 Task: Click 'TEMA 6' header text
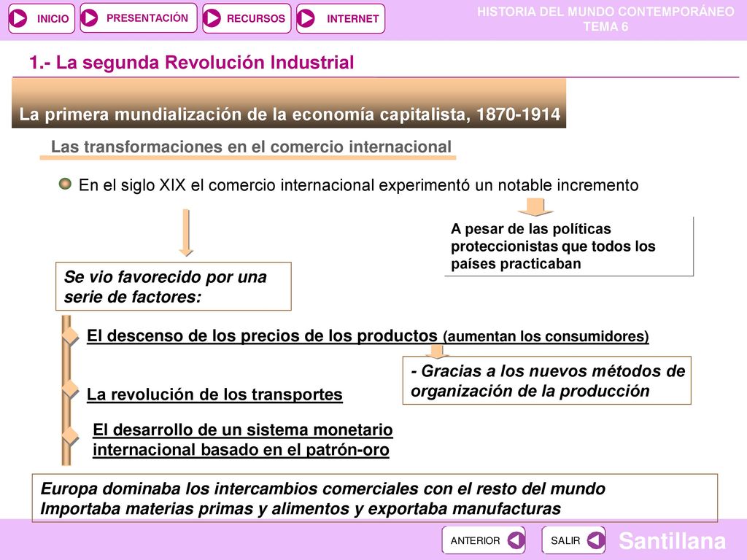pos(605,27)
